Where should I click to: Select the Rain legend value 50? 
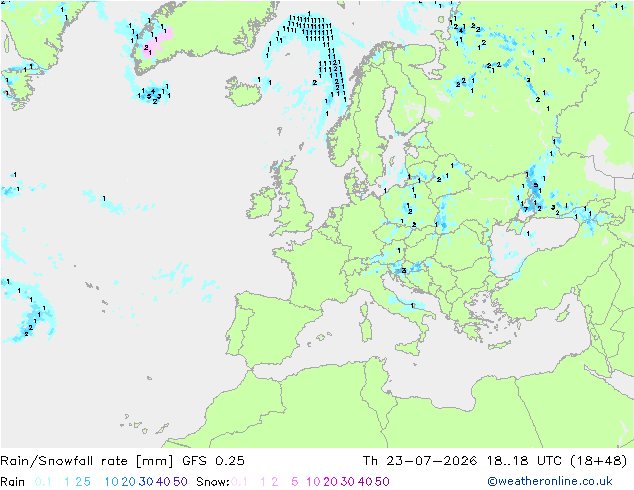click(180, 482)
